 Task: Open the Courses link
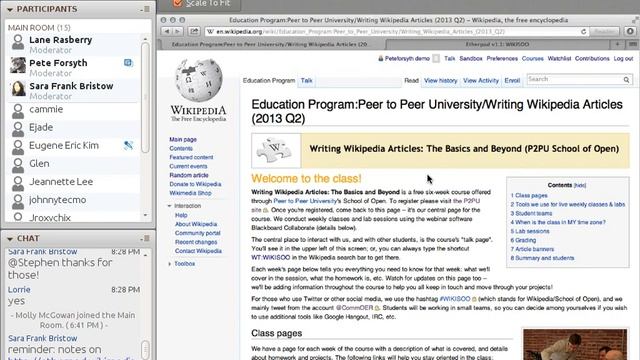tap(533, 59)
